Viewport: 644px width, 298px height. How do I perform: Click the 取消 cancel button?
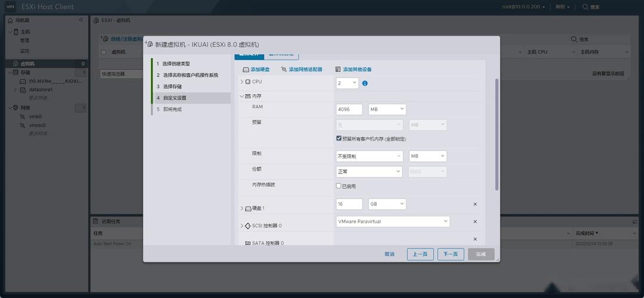389,254
